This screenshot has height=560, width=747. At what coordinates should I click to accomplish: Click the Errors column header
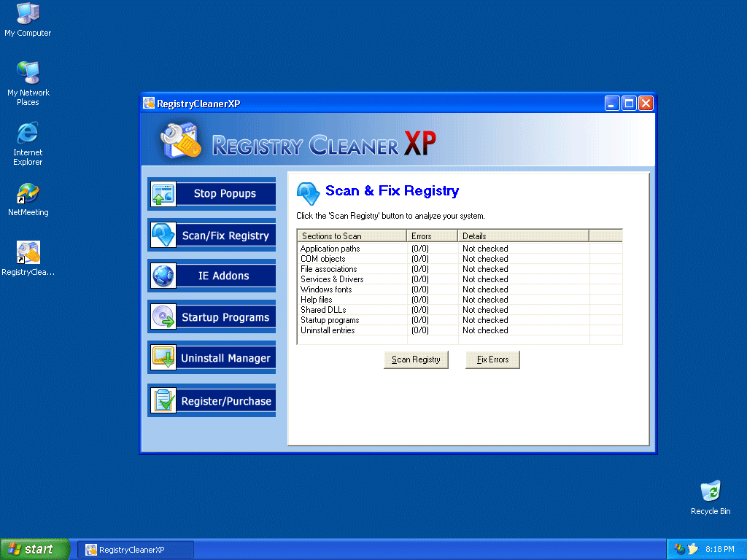coord(432,236)
